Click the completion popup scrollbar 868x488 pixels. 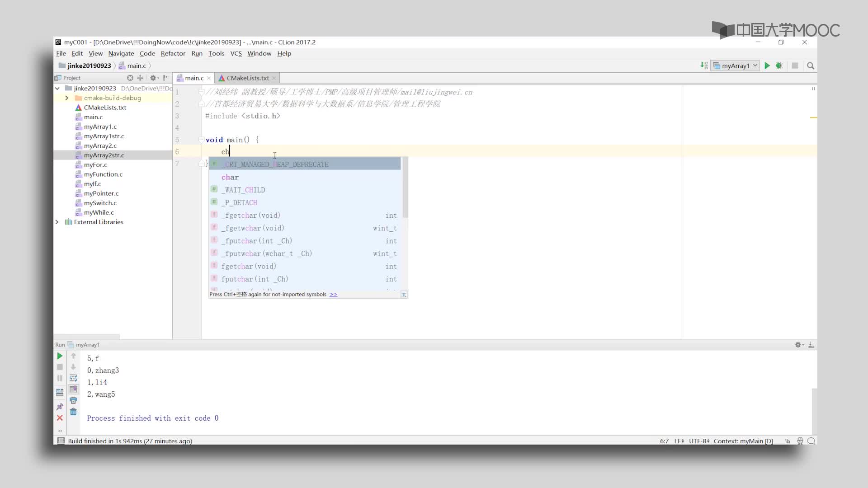point(405,188)
